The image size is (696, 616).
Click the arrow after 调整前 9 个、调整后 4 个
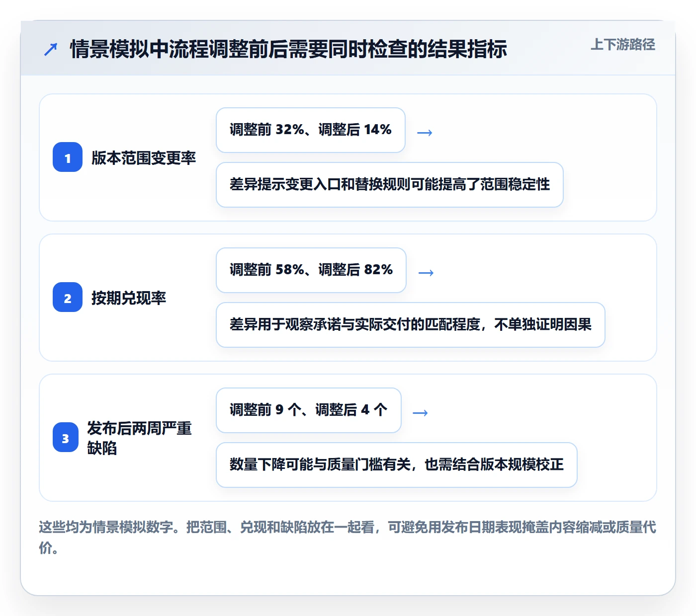coord(421,413)
